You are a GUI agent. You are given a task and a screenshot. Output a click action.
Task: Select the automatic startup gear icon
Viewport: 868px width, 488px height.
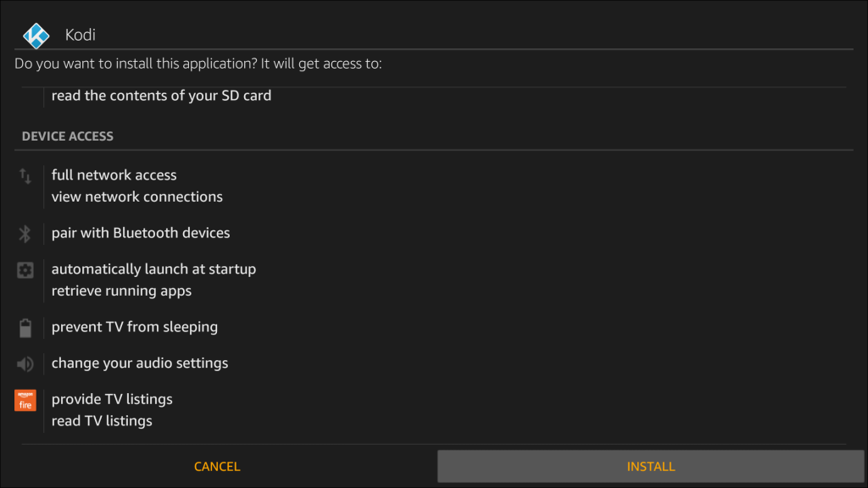coord(25,269)
